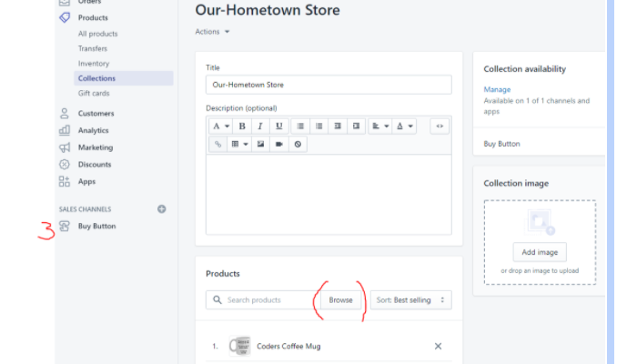
Task: Click Manage collection availability link
Action: (x=497, y=89)
